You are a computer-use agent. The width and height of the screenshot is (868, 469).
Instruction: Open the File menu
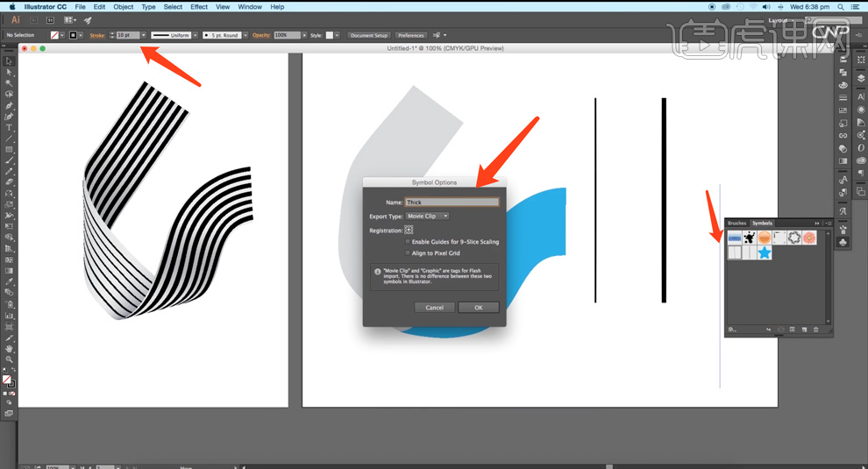tap(81, 7)
